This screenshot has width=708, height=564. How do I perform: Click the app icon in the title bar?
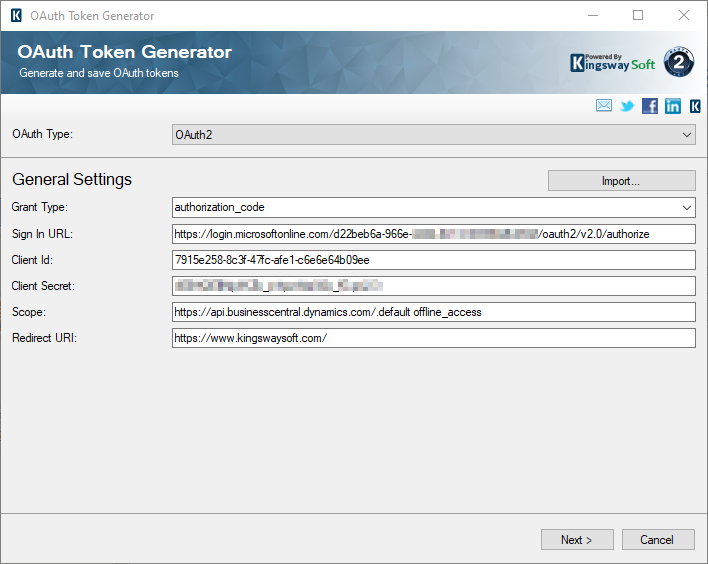(15, 16)
